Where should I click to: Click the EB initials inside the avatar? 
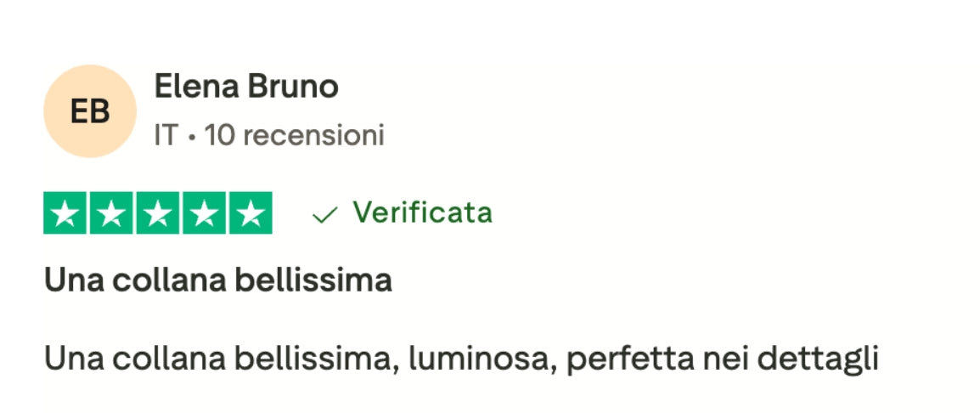89,111
